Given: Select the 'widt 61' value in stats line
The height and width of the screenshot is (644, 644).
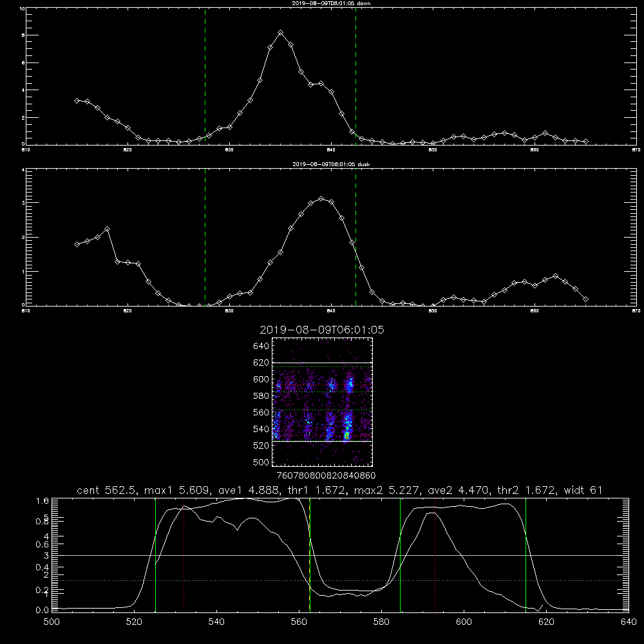Looking at the screenshot, I should point(583,490).
